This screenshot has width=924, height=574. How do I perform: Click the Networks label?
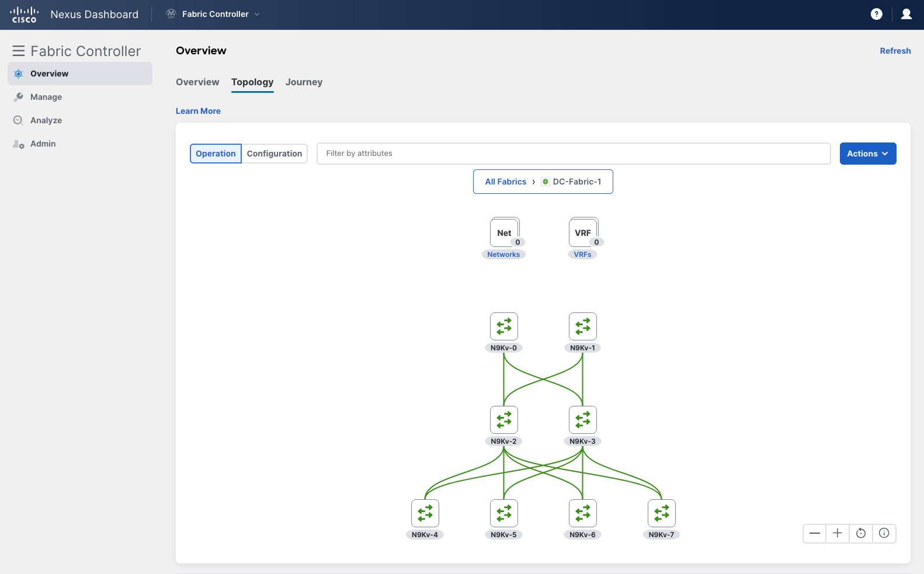(x=503, y=255)
